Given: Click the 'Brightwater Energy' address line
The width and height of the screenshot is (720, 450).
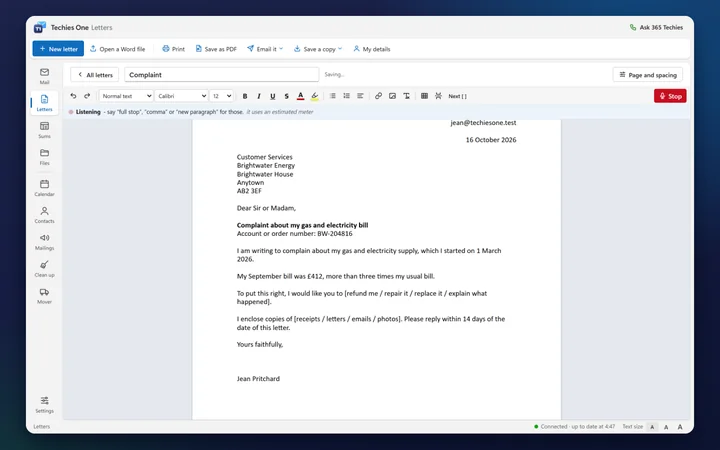Looking at the screenshot, I should click(266, 165).
